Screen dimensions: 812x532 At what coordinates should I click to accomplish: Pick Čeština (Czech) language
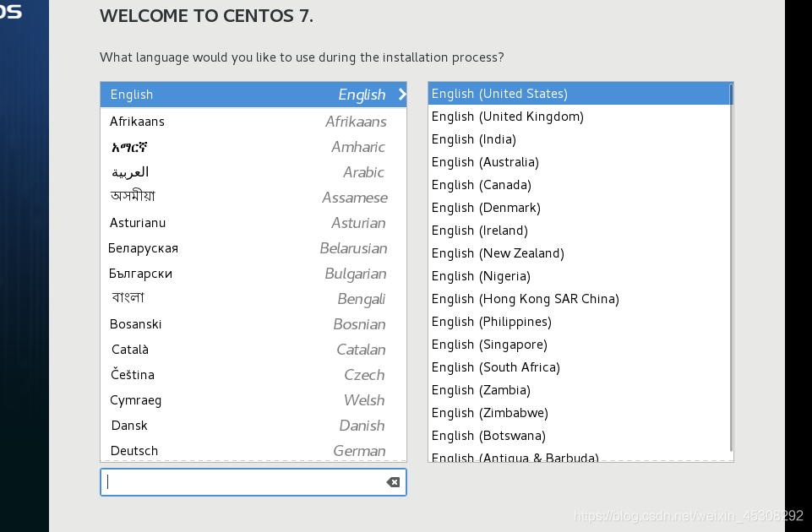tap(253, 375)
